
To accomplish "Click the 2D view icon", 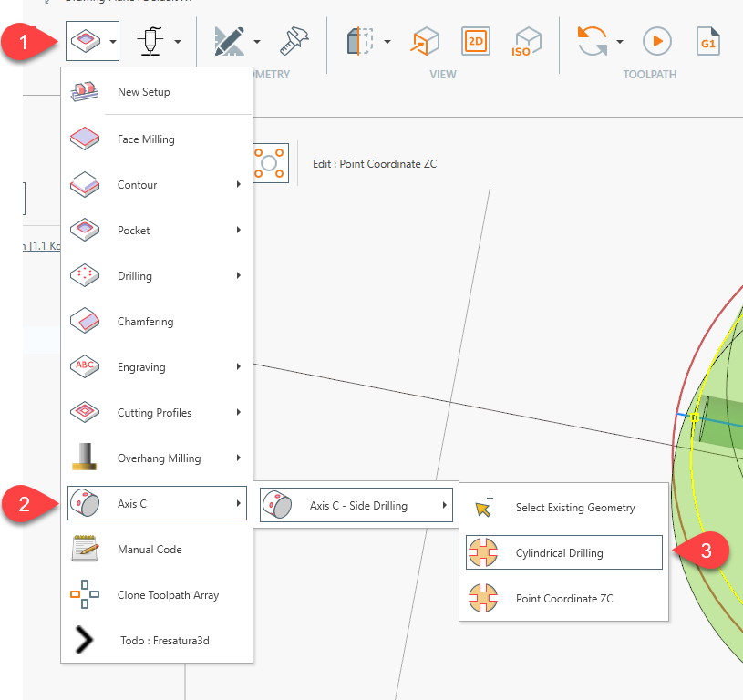I will click(476, 41).
